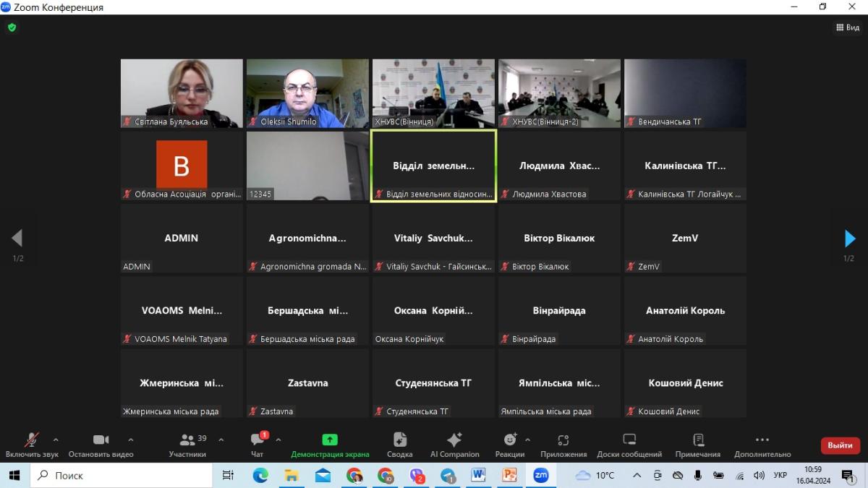This screenshot has height=488, width=868.
Task: Click the orange B avatar tile
Action: [x=182, y=166]
